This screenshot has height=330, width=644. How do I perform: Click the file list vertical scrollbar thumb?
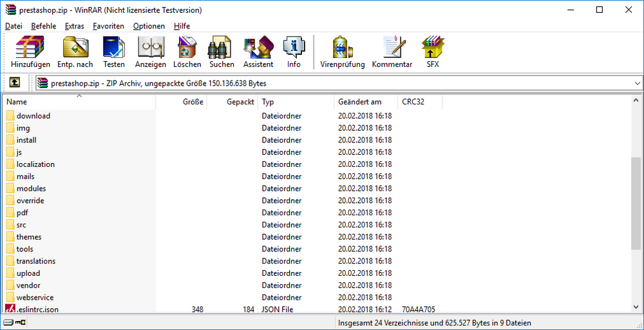[x=636, y=203]
